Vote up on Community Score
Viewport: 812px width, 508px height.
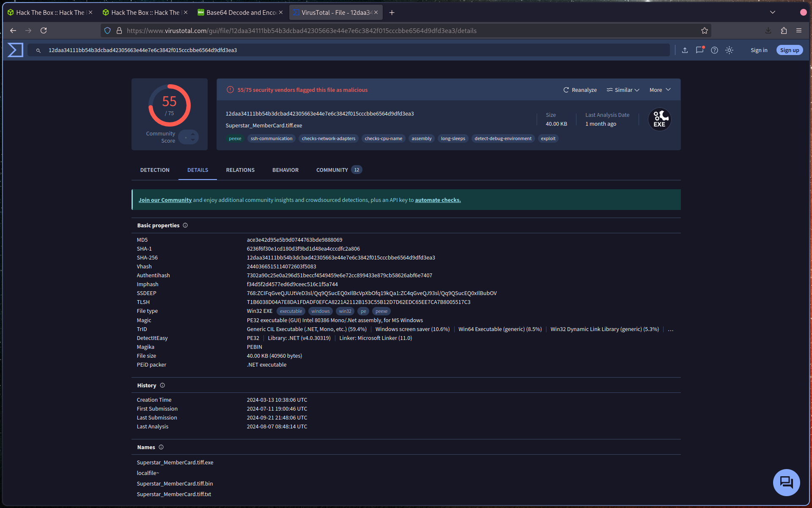coord(193,134)
